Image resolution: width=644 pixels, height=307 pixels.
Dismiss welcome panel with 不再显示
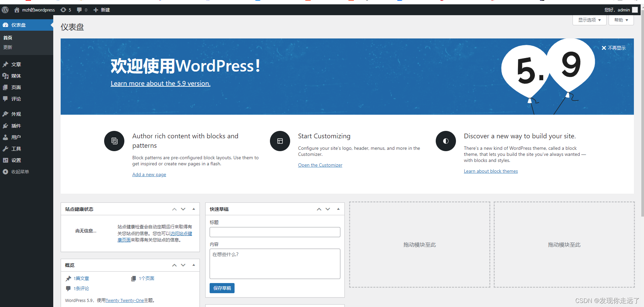coord(614,48)
